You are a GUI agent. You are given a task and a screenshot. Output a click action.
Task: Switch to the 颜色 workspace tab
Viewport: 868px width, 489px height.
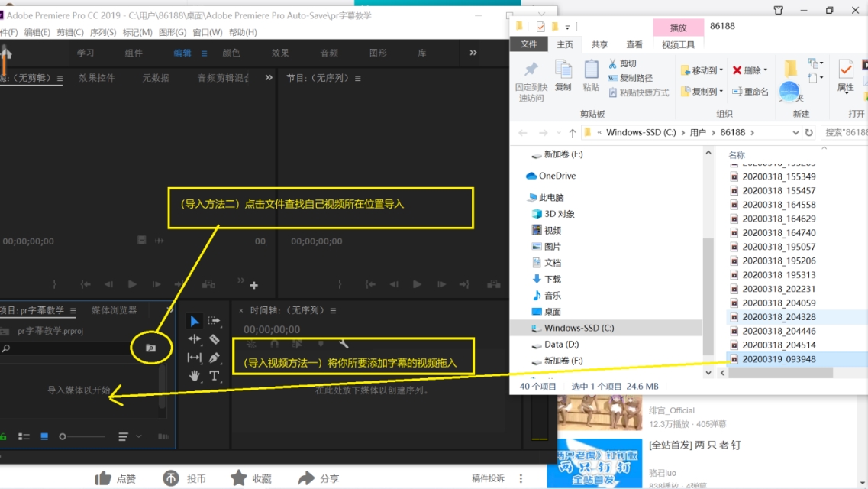pyautogui.click(x=233, y=53)
